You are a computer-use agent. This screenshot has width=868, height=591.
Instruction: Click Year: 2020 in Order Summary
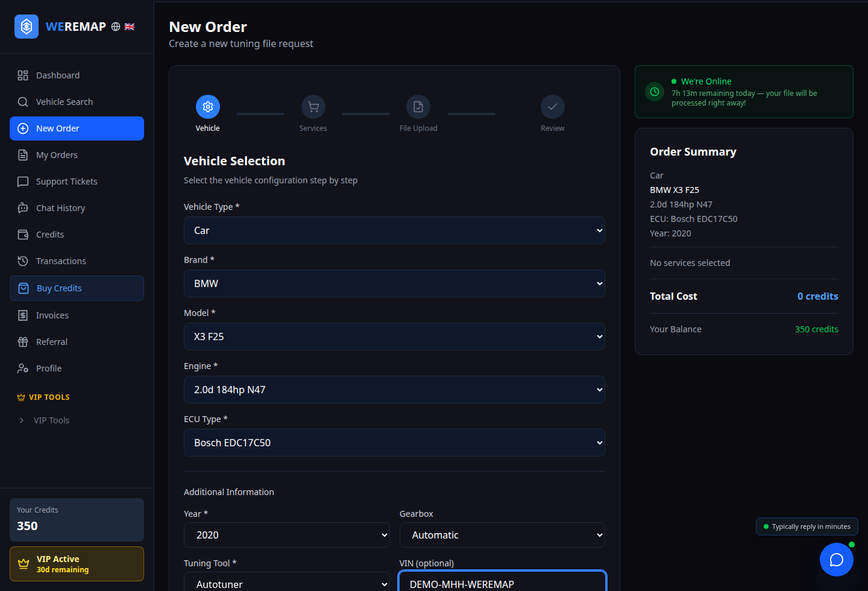pyautogui.click(x=670, y=233)
